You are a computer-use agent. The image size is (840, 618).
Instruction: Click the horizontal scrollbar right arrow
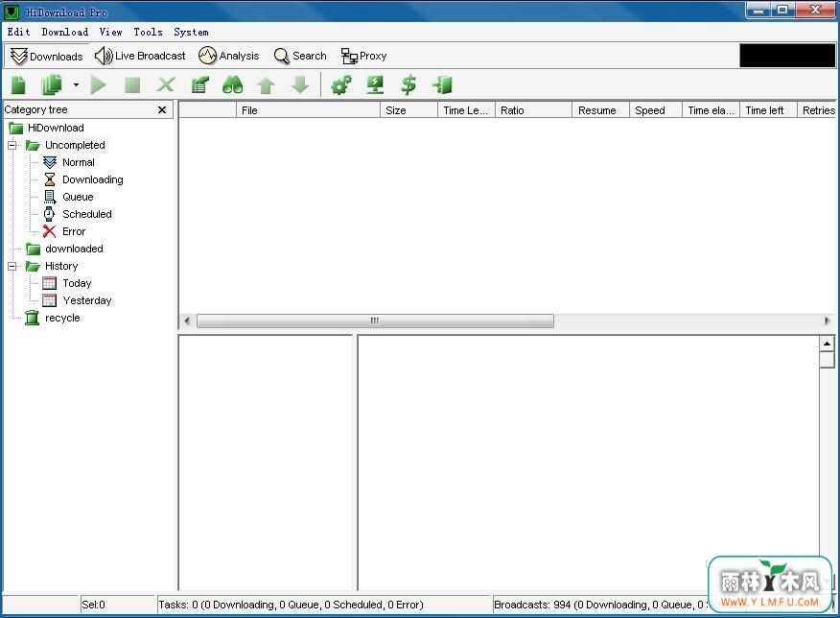(x=827, y=321)
